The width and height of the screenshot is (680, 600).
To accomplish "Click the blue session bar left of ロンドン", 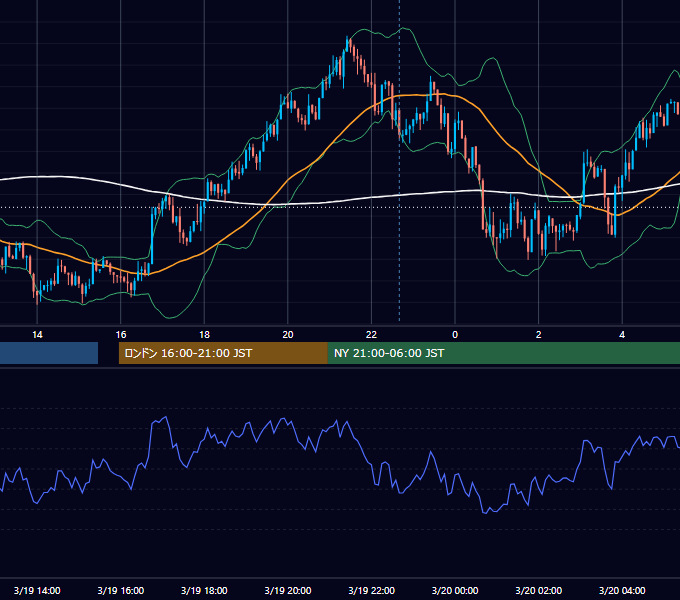I will [49, 353].
